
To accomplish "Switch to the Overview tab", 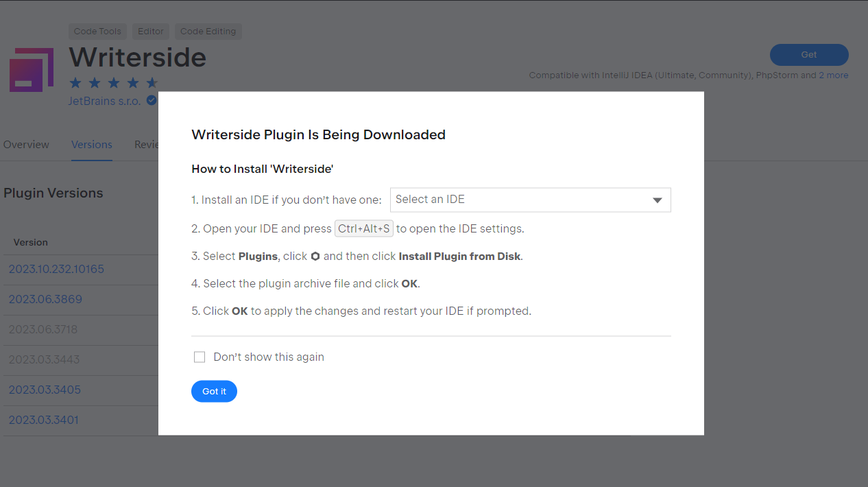I will point(26,144).
